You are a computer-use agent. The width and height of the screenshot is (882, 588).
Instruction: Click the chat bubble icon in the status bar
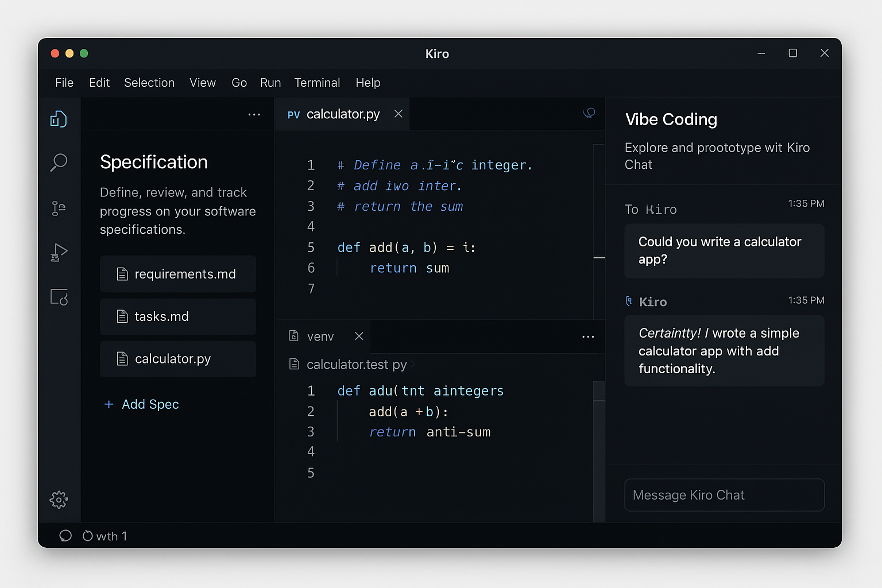pyautogui.click(x=65, y=536)
